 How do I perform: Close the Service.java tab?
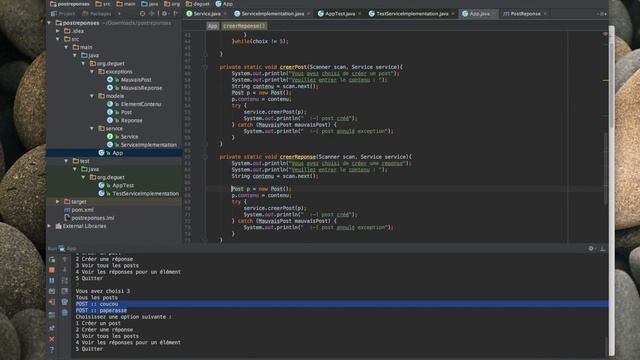(225, 13)
